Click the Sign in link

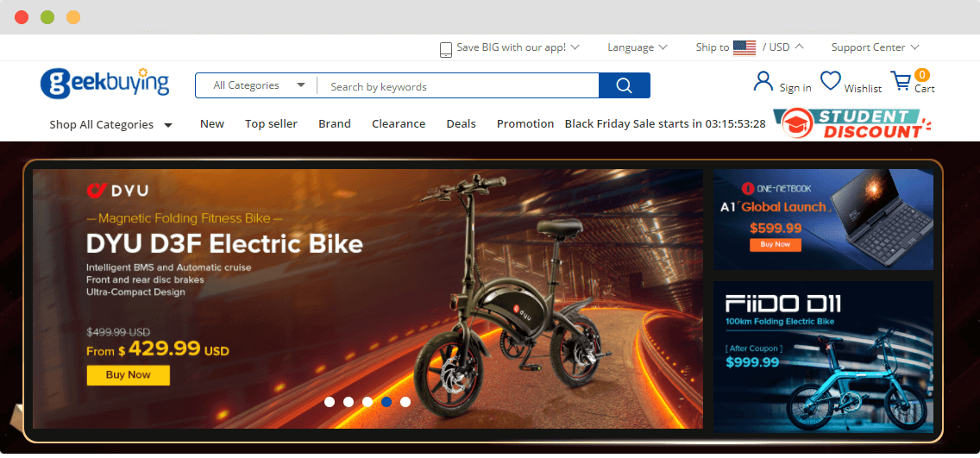pos(795,88)
